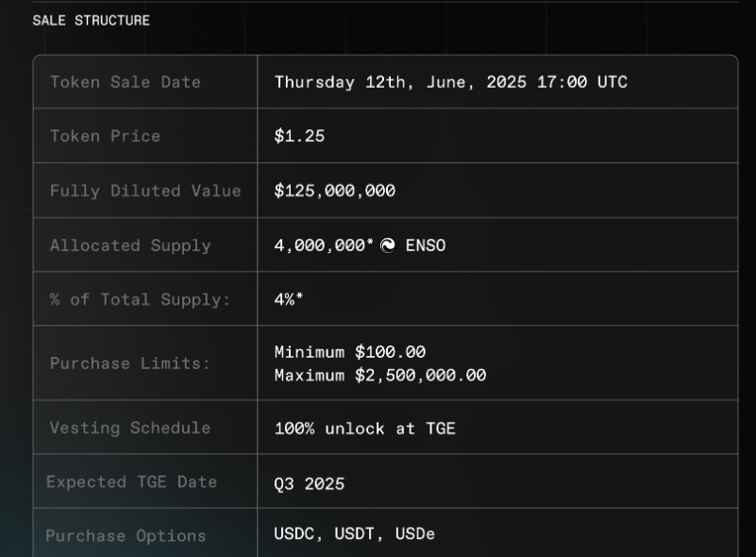This screenshot has width=756, height=557.
Task: Click the Allocated Supply label
Action: click(x=130, y=245)
